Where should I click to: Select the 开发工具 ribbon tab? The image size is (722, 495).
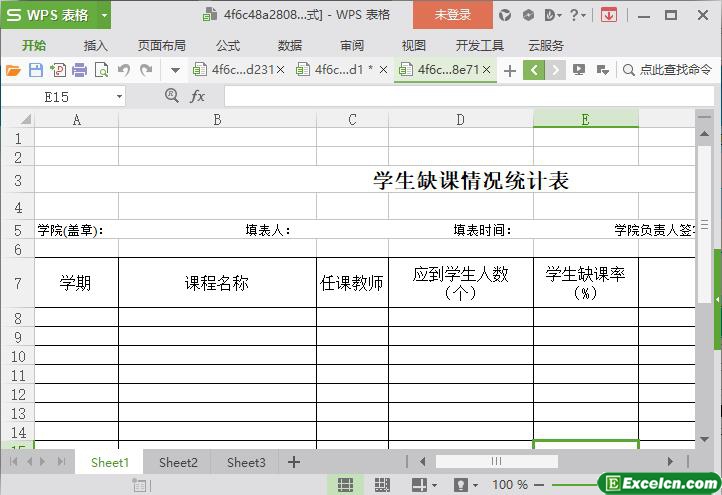pyautogui.click(x=479, y=46)
